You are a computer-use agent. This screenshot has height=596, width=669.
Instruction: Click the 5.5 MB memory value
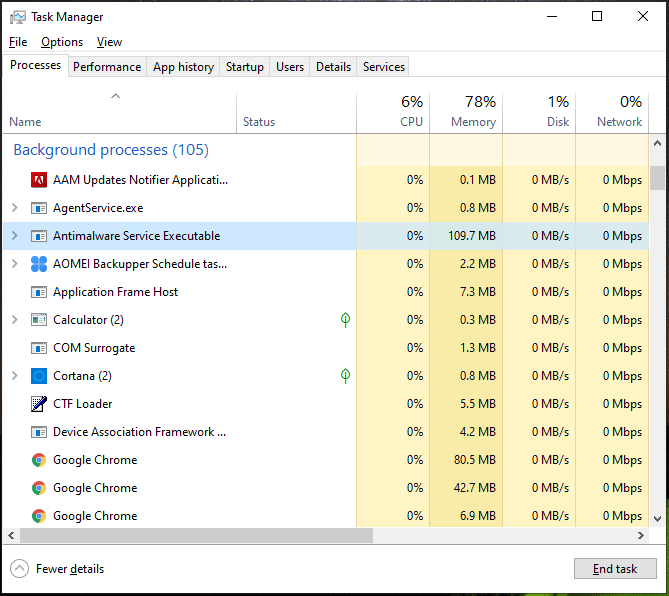tap(478, 404)
